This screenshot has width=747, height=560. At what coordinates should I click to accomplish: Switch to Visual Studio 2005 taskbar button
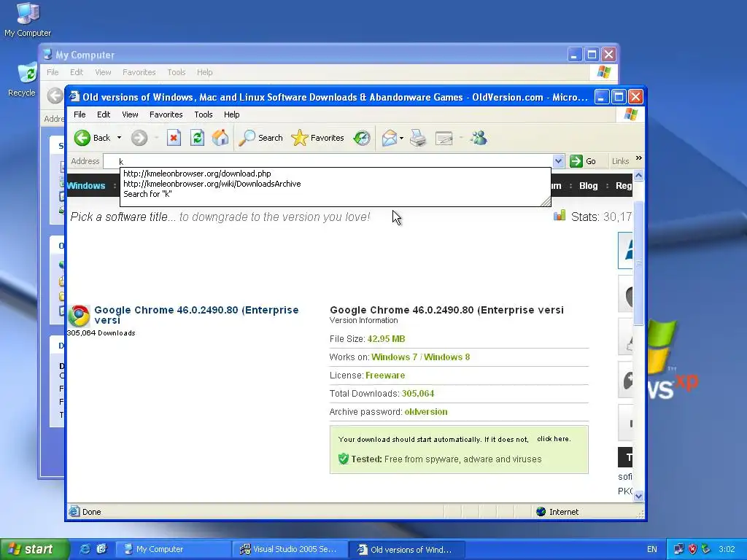290,550
